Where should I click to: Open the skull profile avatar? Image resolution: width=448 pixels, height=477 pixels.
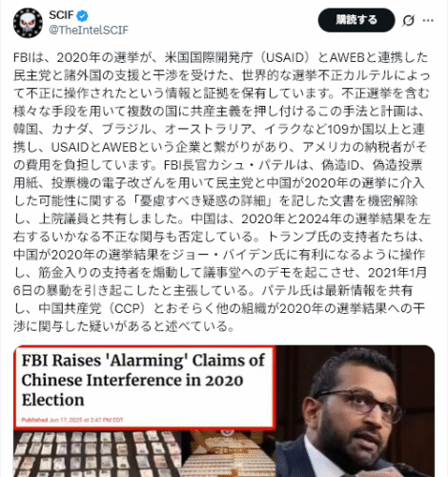click(28, 23)
